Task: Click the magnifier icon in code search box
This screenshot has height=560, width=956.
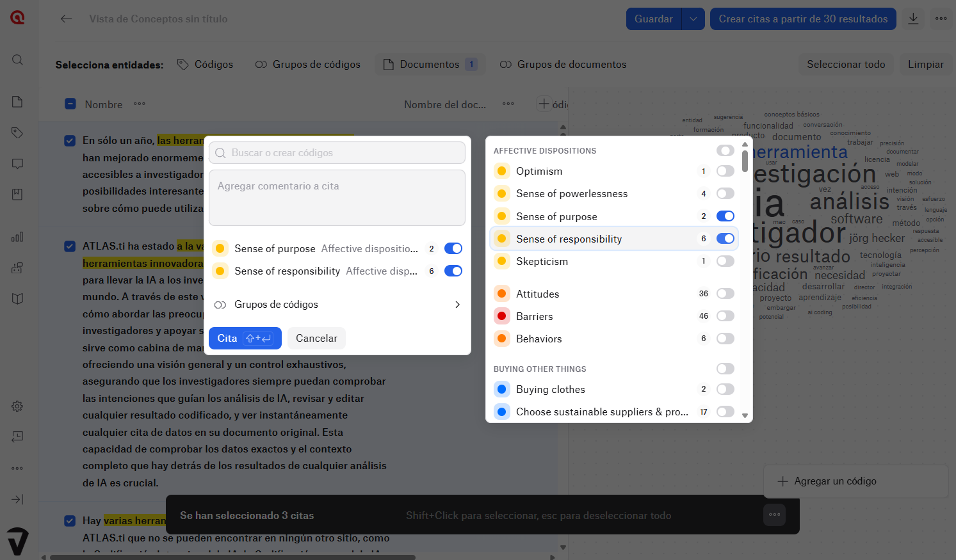Action: (x=220, y=153)
